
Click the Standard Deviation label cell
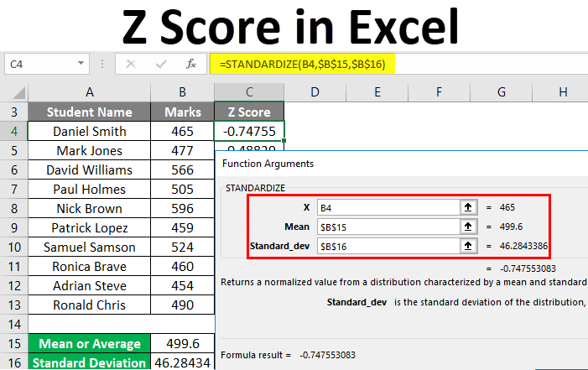pyautogui.click(x=89, y=362)
